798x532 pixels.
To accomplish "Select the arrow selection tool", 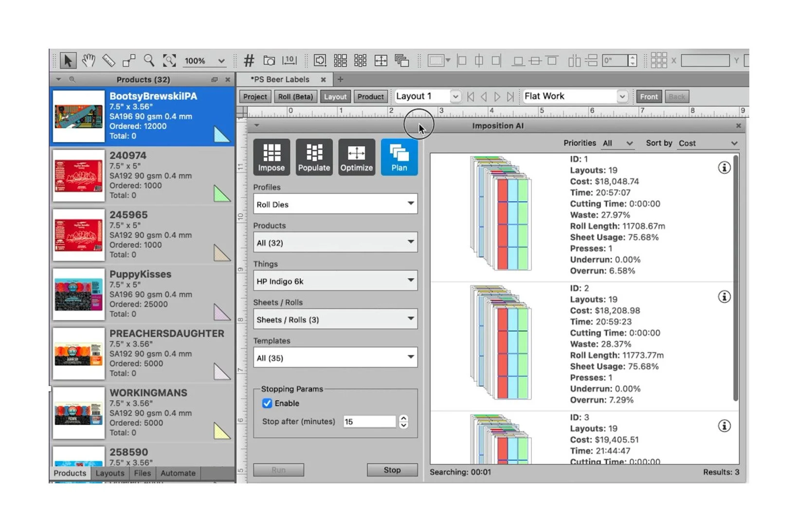I will click(x=68, y=61).
